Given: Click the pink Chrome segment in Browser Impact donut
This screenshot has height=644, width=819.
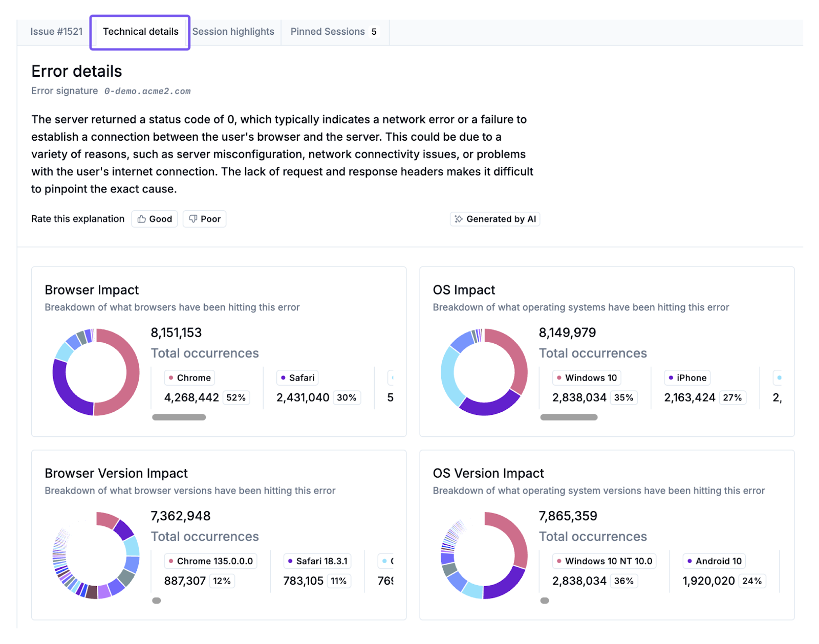Looking at the screenshot, I should (132, 372).
